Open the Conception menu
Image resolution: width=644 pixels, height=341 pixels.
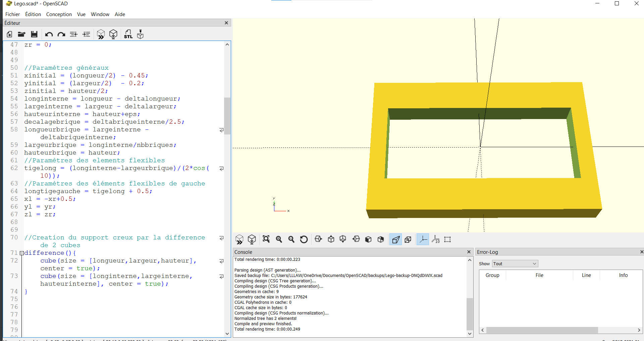pos(59,14)
